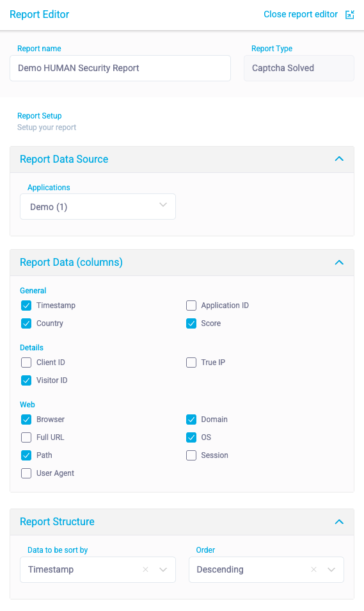Click the Report Data Source header title

coord(64,159)
